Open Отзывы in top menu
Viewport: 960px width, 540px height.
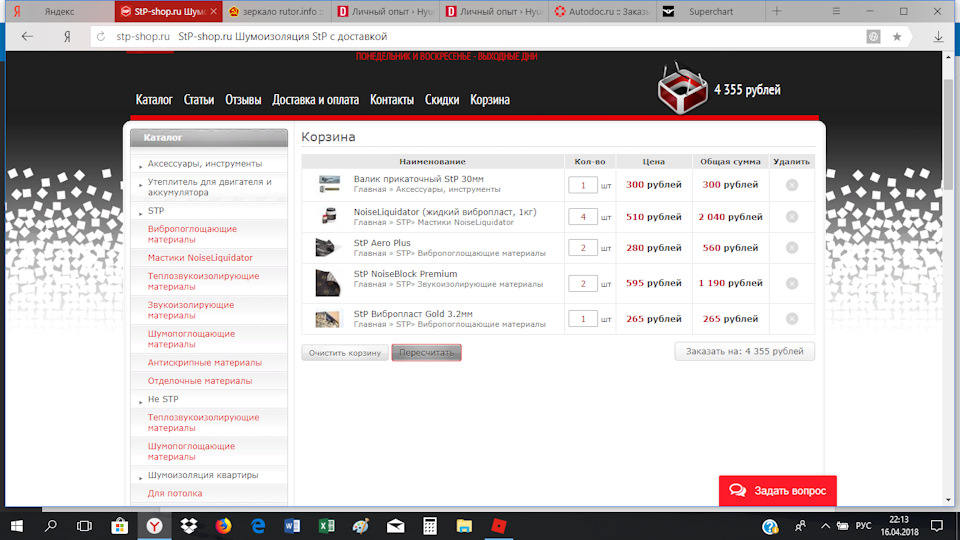pos(243,100)
